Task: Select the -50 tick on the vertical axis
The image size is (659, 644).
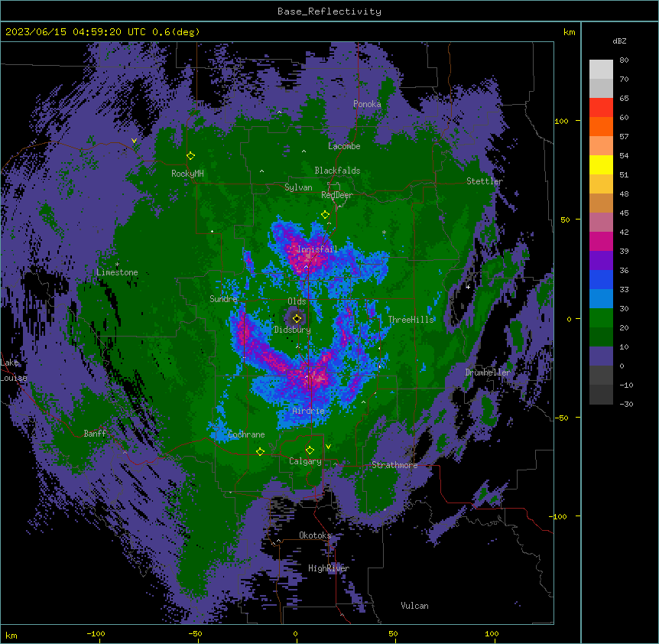Action: 561,418
